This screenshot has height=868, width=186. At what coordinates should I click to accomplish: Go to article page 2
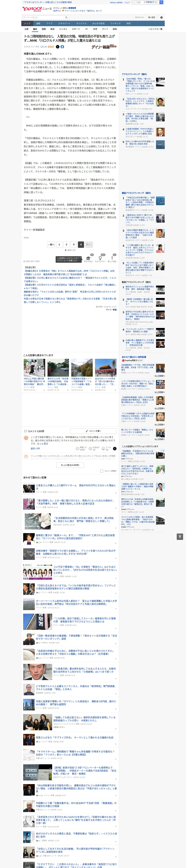click(66, 245)
